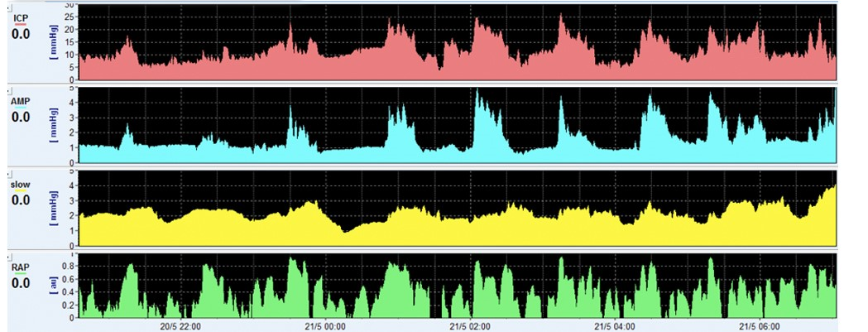The height and width of the screenshot is (332, 868).
Task: Click the RAP chart [au] axis unit label
Action: pyautogui.click(x=53, y=286)
